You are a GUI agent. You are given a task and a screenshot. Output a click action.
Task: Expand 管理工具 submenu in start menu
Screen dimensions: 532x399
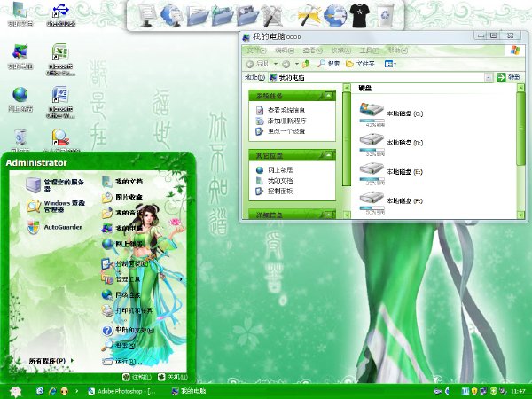145,279
